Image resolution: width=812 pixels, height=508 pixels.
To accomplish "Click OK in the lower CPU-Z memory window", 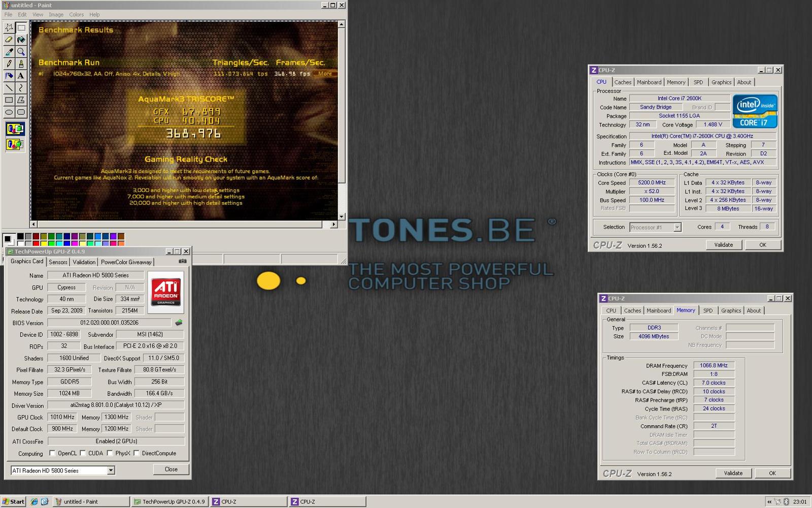I will point(772,473).
